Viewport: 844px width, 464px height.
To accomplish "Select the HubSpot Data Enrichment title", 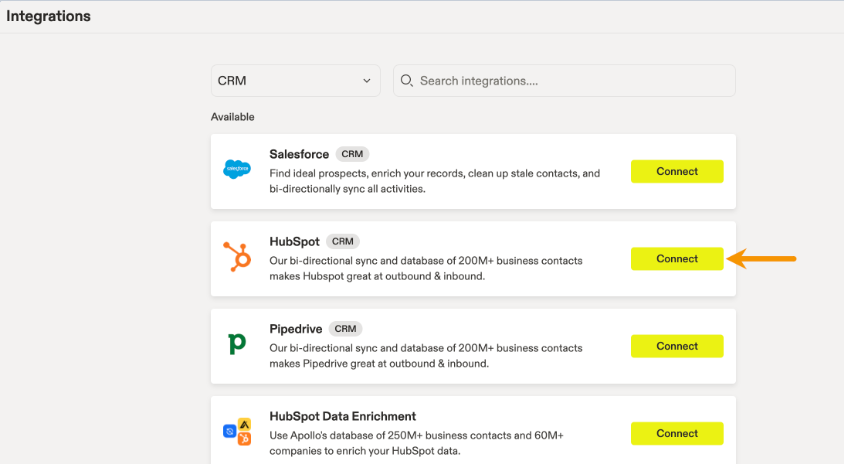I will tap(342, 416).
